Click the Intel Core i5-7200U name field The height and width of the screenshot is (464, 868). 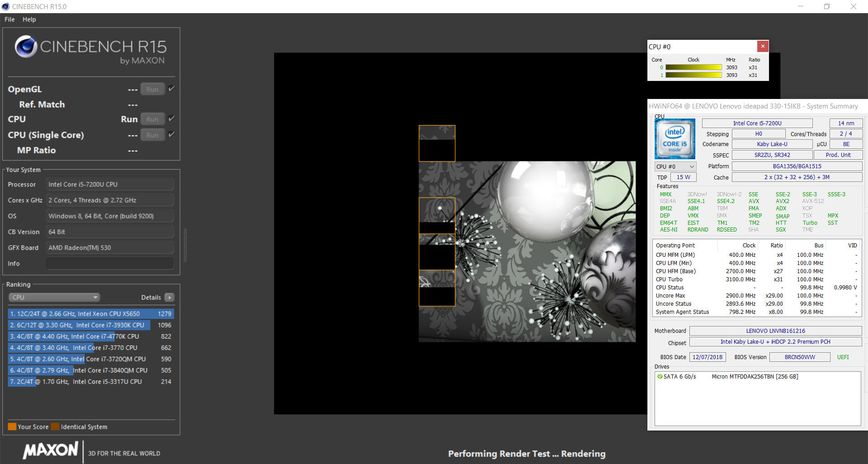click(x=757, y=123)
